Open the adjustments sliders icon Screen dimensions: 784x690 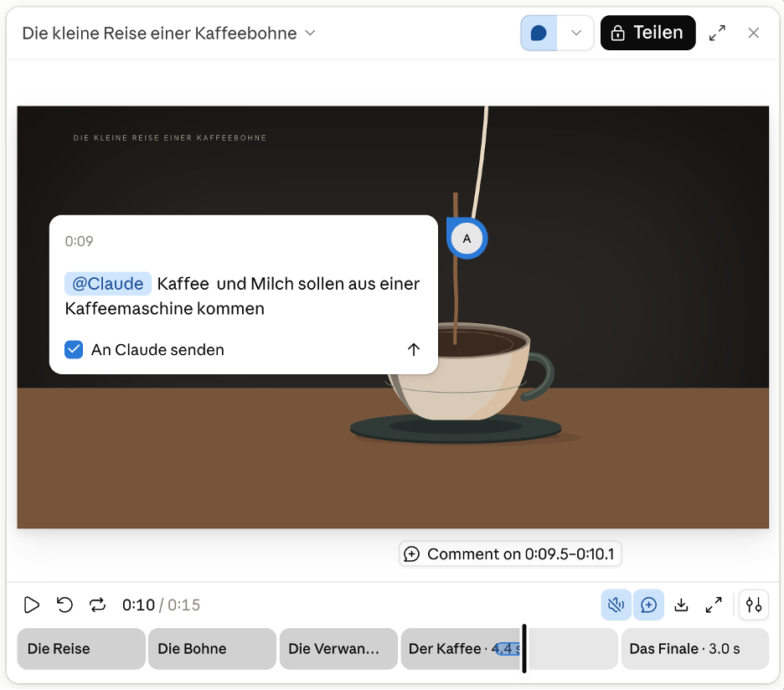754,605
